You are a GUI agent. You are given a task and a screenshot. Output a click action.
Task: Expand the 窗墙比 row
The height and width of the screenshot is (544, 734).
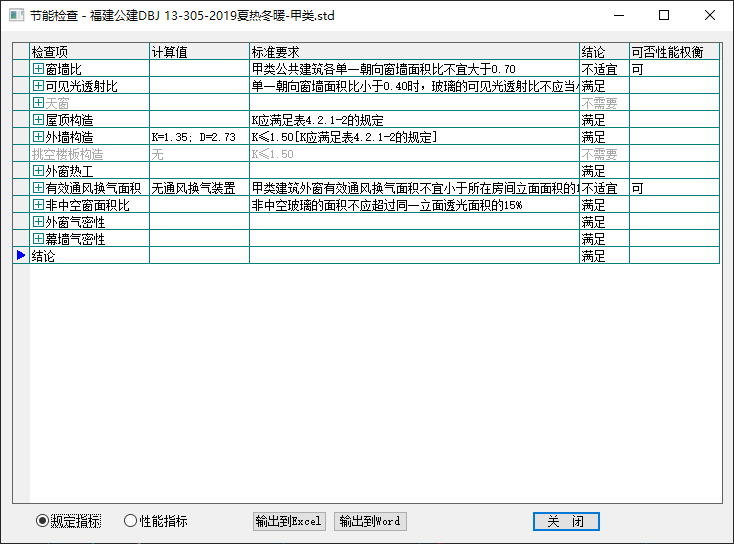pyautogui.click(x=38, y=69)
